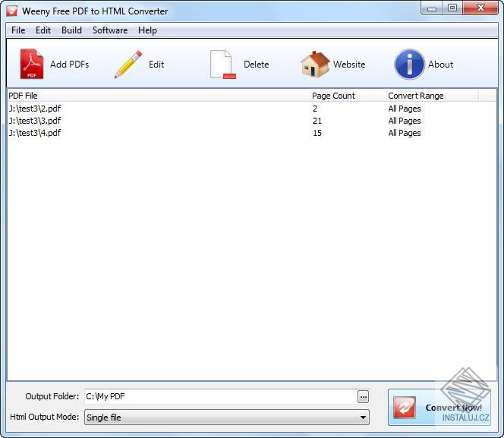The height and width of the screenshot is (438, 504).
Task: Close the Weeny PDF to HTML window
Action: point(480,8)
